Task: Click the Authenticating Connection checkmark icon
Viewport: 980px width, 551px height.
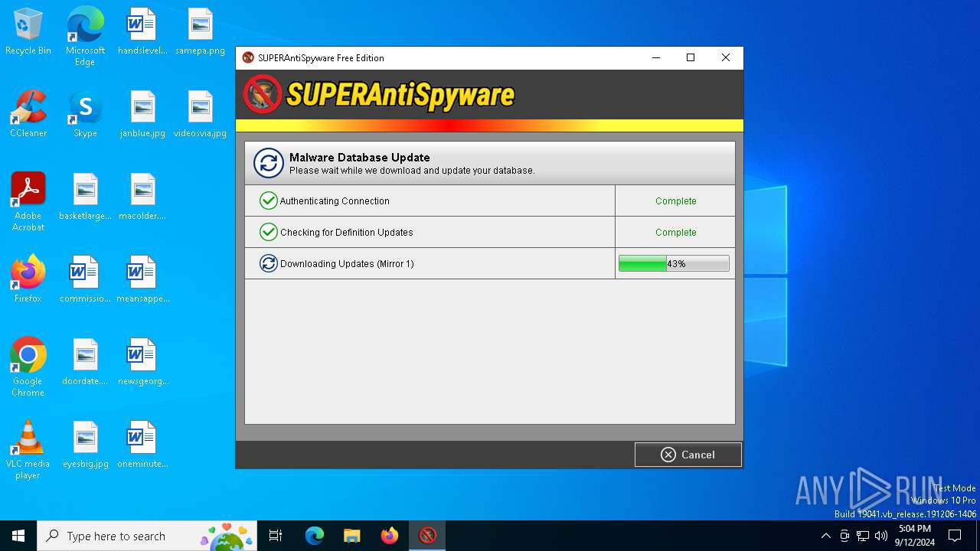Action: [x=268, y=201]
